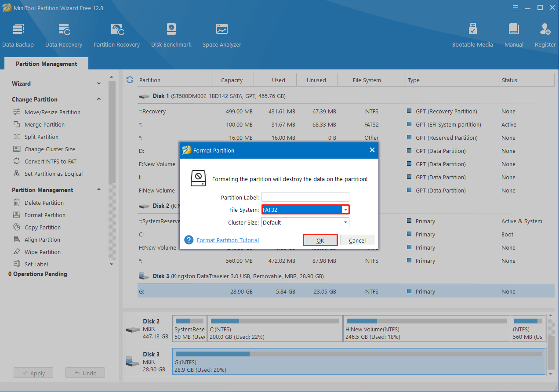The width and height of the screenshot is (559, 392).
Task: Open the Format Partition Tutorial link
Action: (228, 240)
